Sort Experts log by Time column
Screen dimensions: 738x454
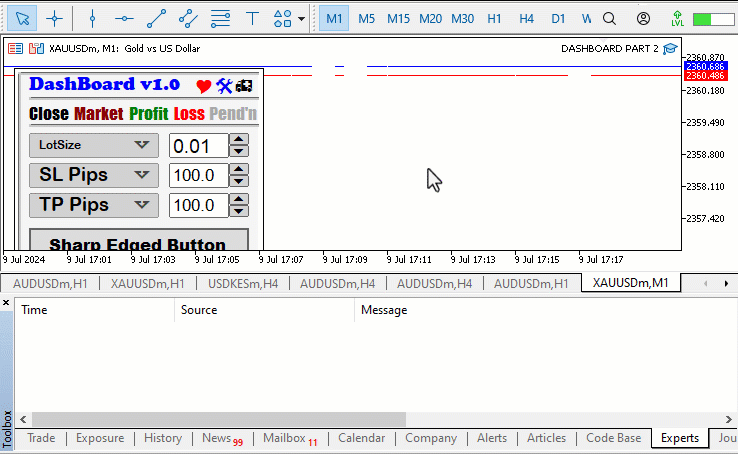pyautogui.click(x=95, y=310)
